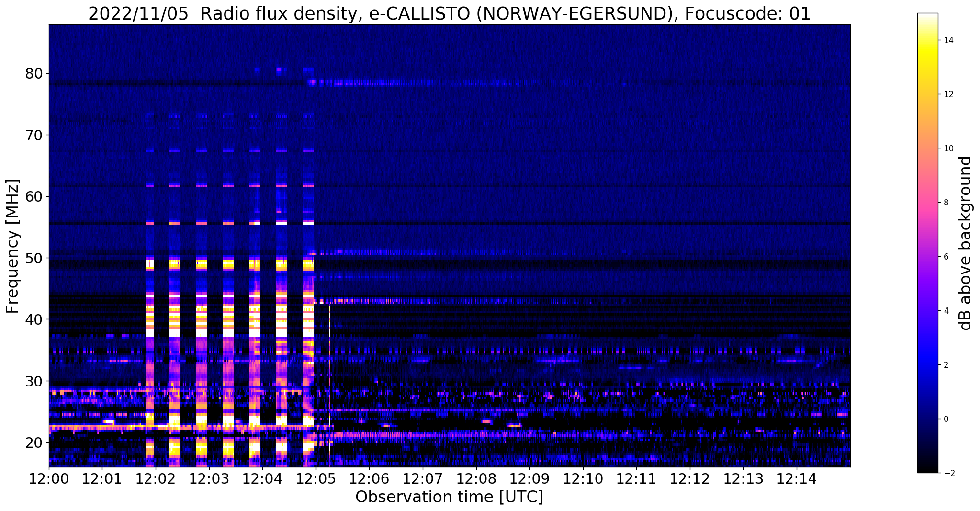The image size is (980, 511).
Task: Click the 12:14 time tick label
Action: tap(797, 479)
